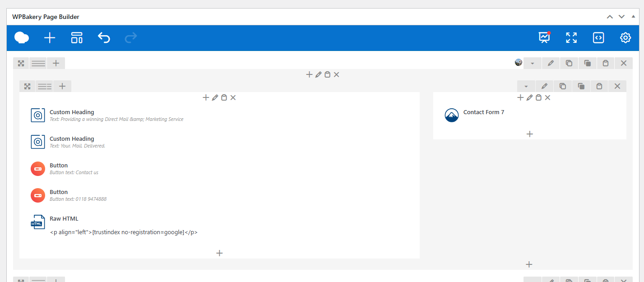The width and height of the screenshot is (644, 282).
Task: Toggle the WPBakery Page Builder panel triangle
Action: [x=633, y=17]
